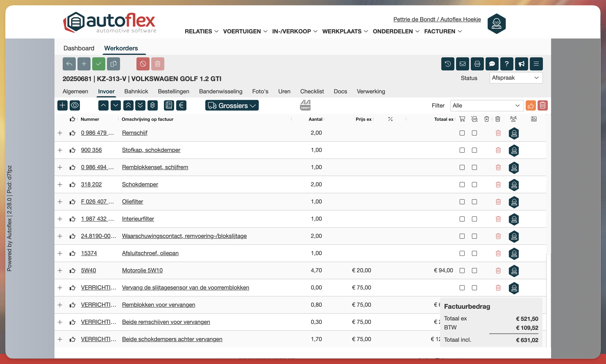This screenshot has width=606, height=364.
Task: Click the eye preview icon
Action: (x=75, y=105)
